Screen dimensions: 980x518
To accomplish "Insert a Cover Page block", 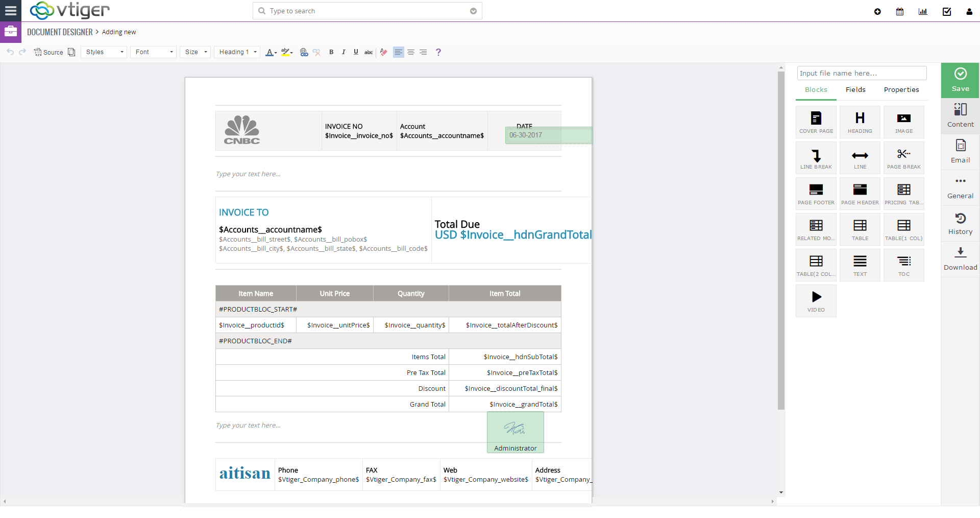I will pyautogui.click(x=816, y=122).
